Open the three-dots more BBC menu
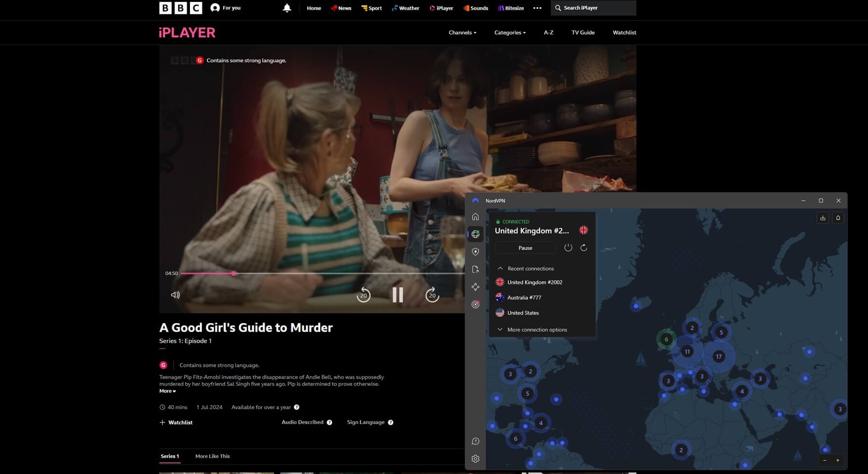 point(537,8)
